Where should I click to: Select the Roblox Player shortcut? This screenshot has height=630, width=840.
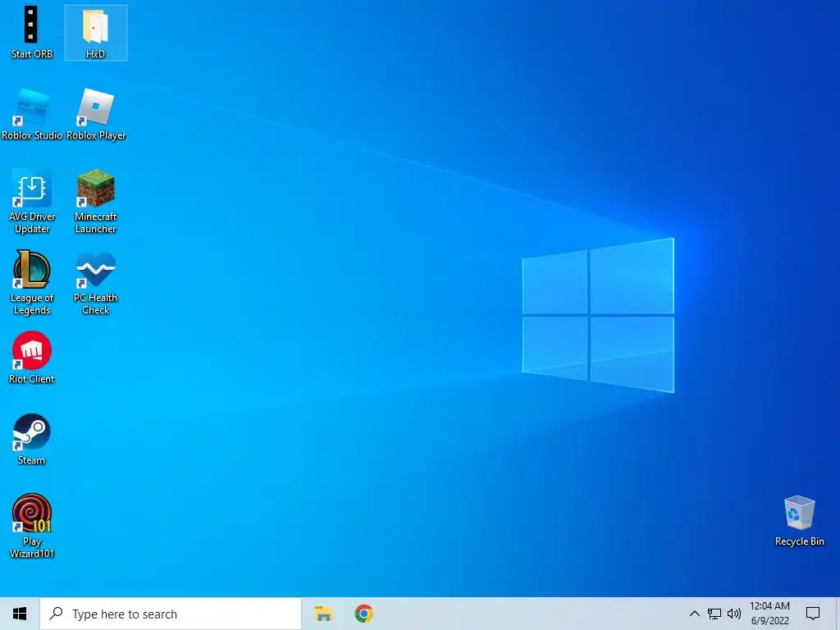pos(96,115)
